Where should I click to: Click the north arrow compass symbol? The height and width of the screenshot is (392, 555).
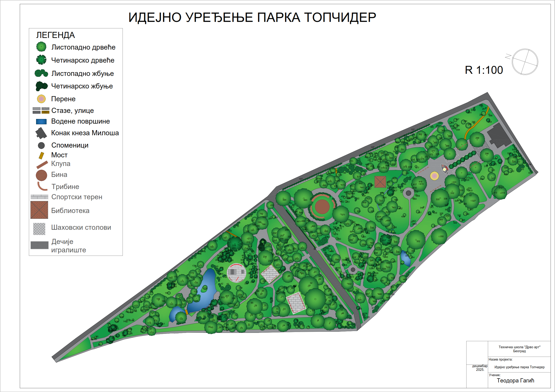click(x=525, y=62)
